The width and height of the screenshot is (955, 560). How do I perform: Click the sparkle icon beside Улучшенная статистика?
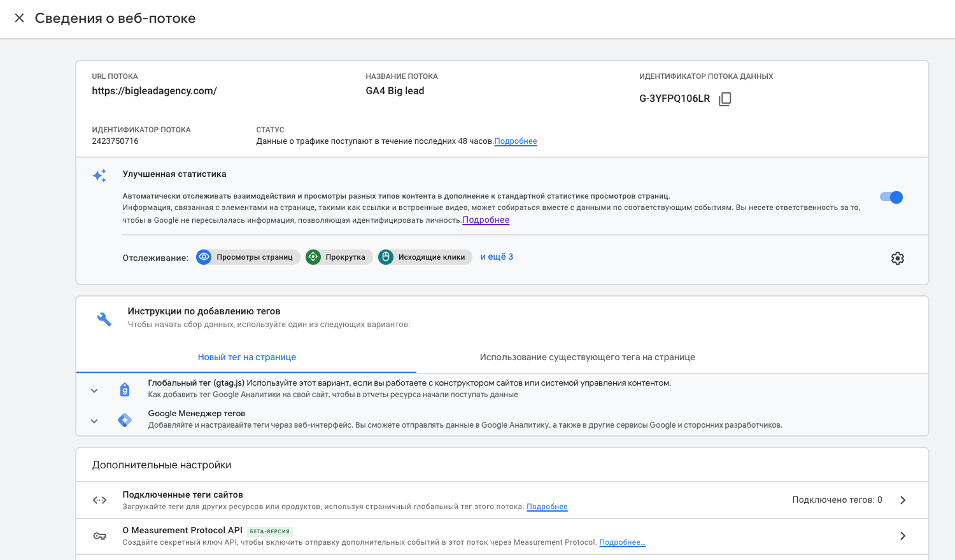point(99,176)
